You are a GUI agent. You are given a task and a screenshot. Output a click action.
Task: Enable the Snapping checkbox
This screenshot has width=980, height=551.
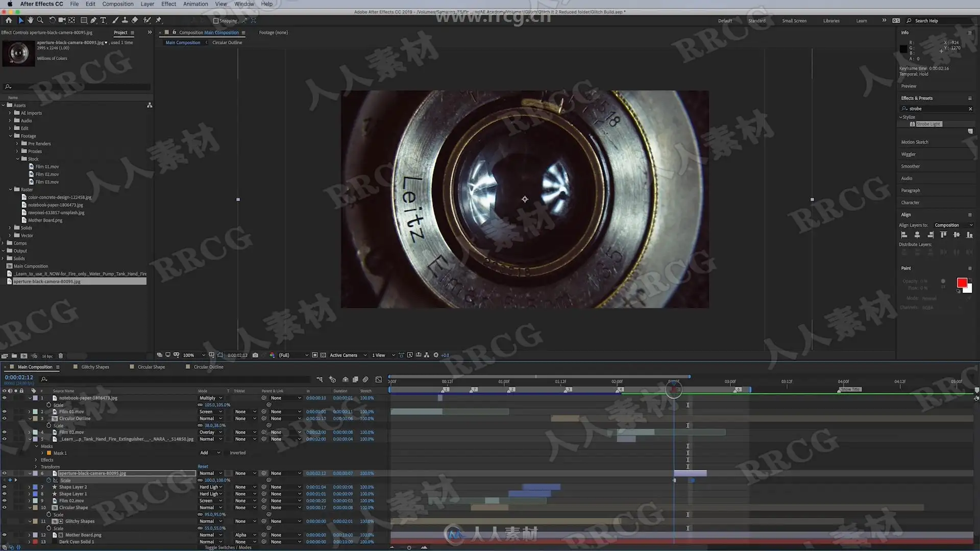point(215,21)
